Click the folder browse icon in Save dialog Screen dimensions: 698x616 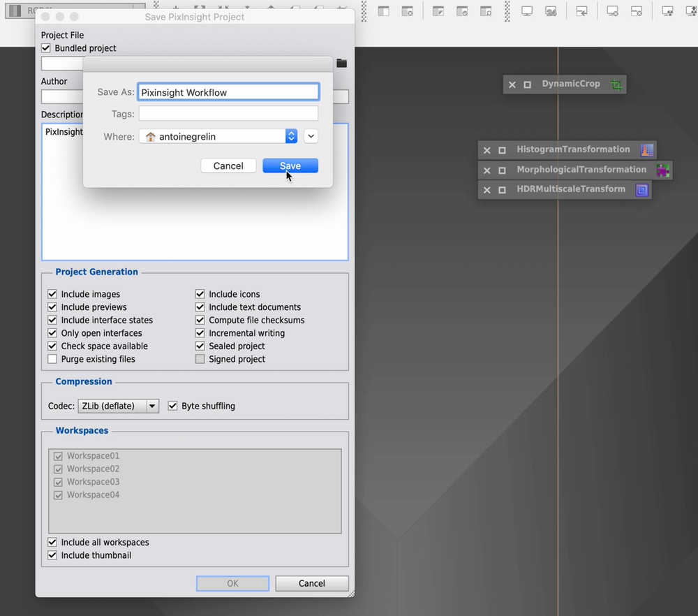point(341,63)
